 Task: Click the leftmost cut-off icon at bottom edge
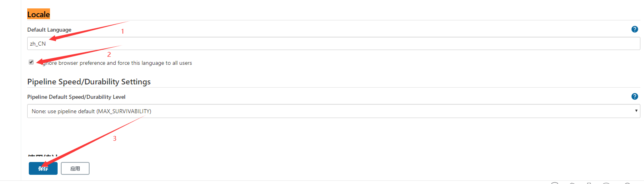pyautogui.click(x=554, y=183)
